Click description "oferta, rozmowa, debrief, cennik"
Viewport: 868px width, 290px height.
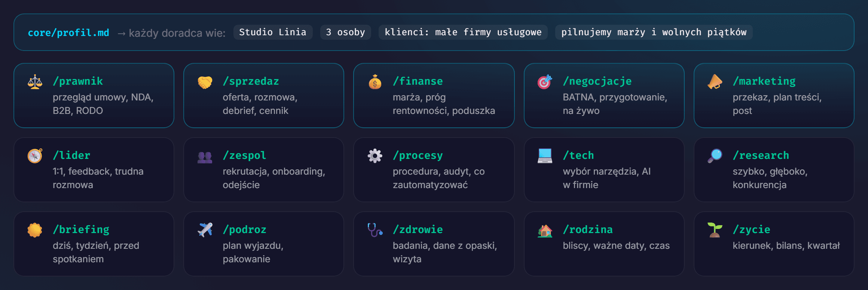(260, 104)
